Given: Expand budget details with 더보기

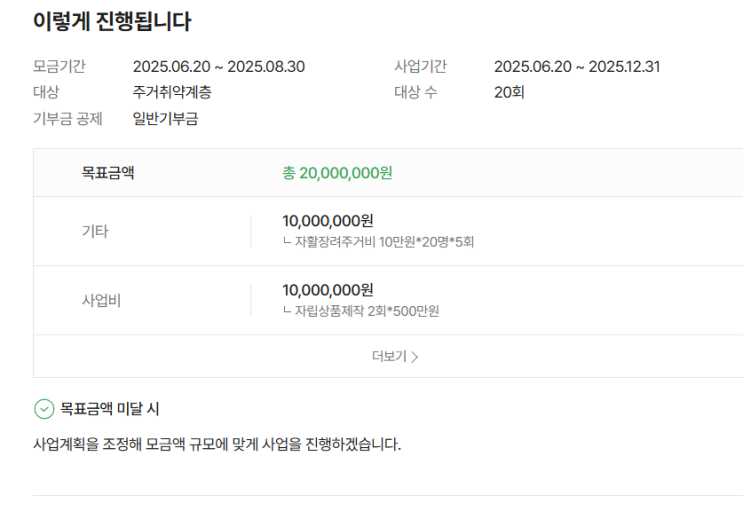Looking at the screenshot, I should [x=395, y=356].
